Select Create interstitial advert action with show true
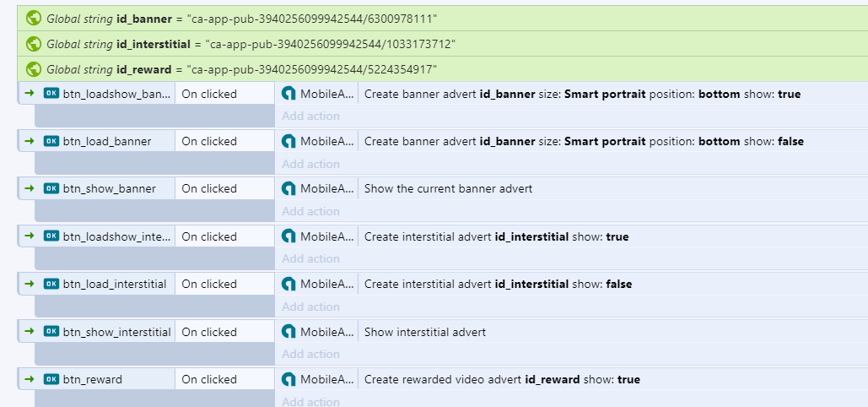868x407 pixels. [497, 236]
